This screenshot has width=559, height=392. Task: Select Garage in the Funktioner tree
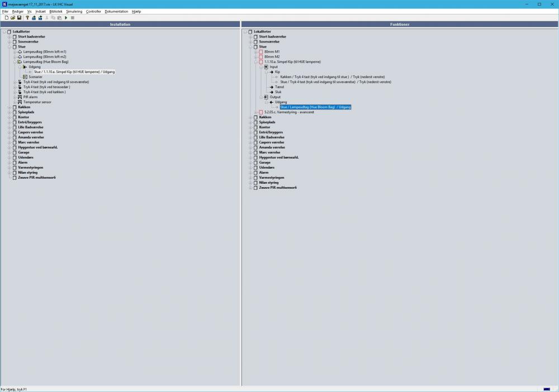[264, 162]
